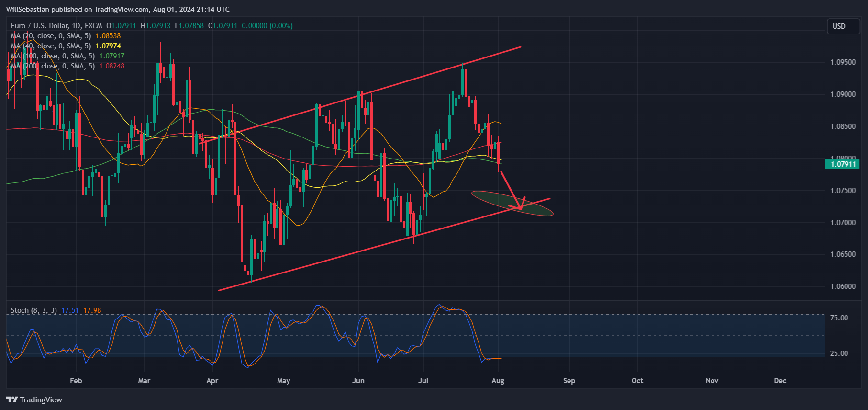This screenshot has height=410, width=868.
Task: Click the 25.00 stochastic axis label
Action: [x=839, y=353]
